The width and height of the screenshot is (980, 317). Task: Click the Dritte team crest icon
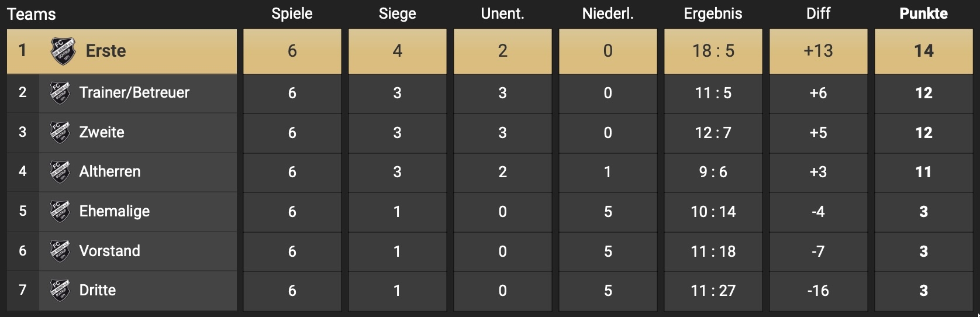60,291
